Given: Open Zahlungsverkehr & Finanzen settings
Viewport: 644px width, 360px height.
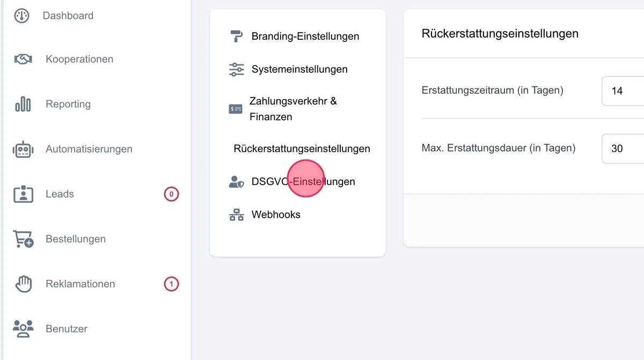Looking at the screenshot, I should (293, 109).
